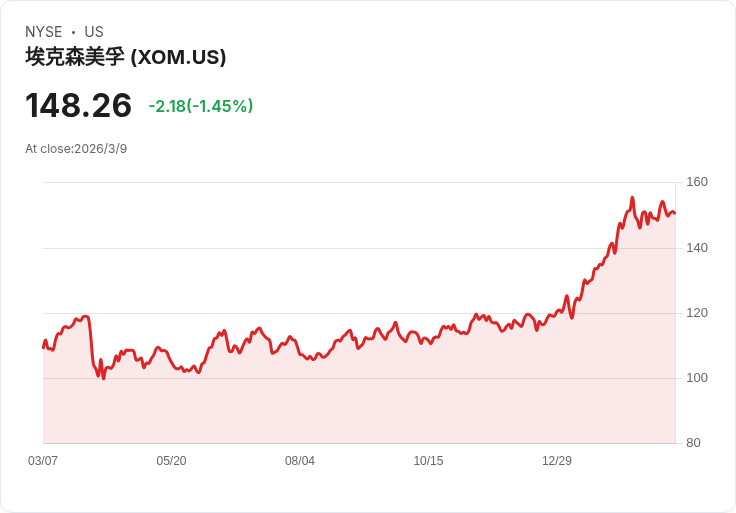Click the leftmost start of the price line
This screenshot has width=736, height=513.
tap(43, 348)
